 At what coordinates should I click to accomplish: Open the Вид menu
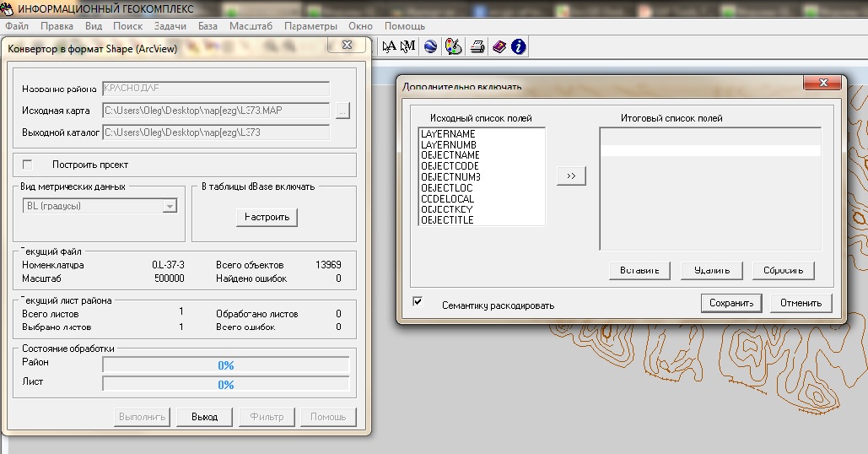[x=94, y=26]
